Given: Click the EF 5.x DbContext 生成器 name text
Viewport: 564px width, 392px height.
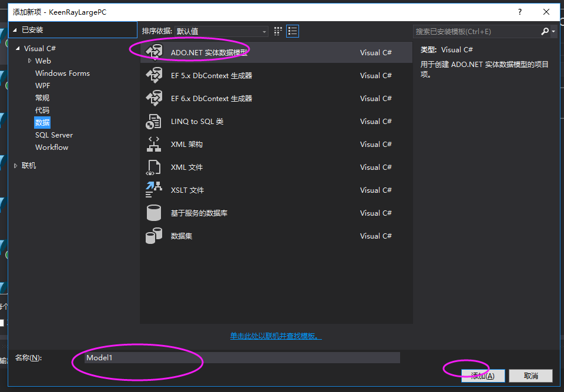Looking at the screenshot, I should coord(211,76).
